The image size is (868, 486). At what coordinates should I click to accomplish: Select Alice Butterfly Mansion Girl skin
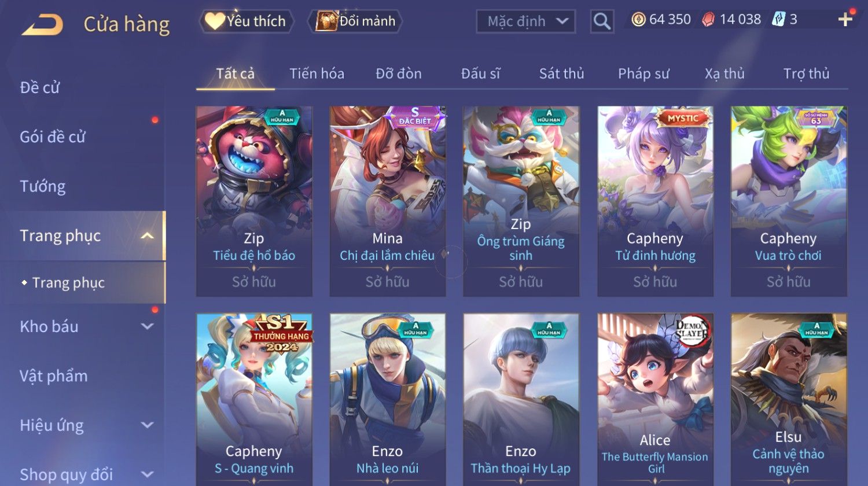(x=655, y=399)
